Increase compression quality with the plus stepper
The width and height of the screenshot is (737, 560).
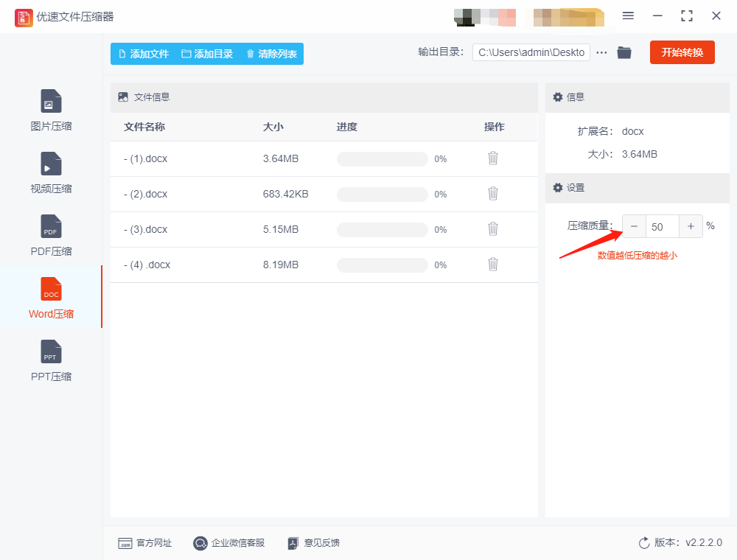[x=691, y=226]
